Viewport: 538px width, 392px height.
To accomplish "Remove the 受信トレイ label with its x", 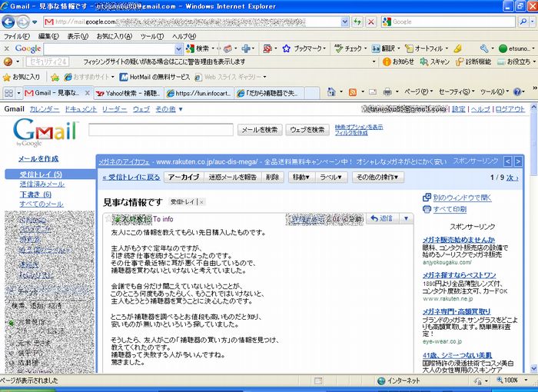I will point(201,202).
